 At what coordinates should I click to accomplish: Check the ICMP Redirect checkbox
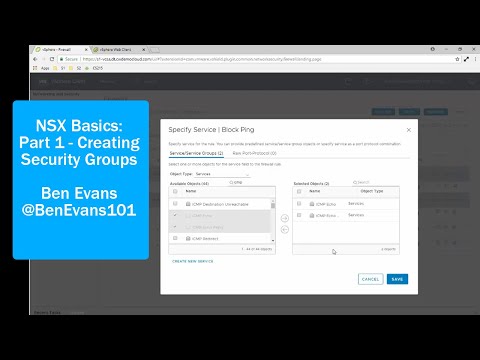175,238
